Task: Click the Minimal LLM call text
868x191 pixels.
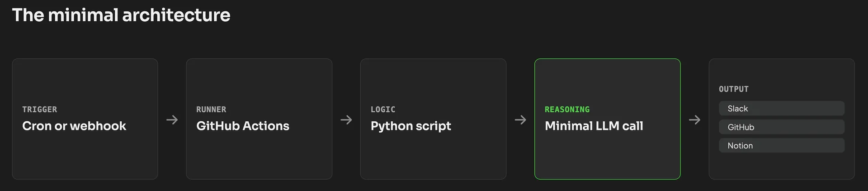Action: (x=594, y=126)
